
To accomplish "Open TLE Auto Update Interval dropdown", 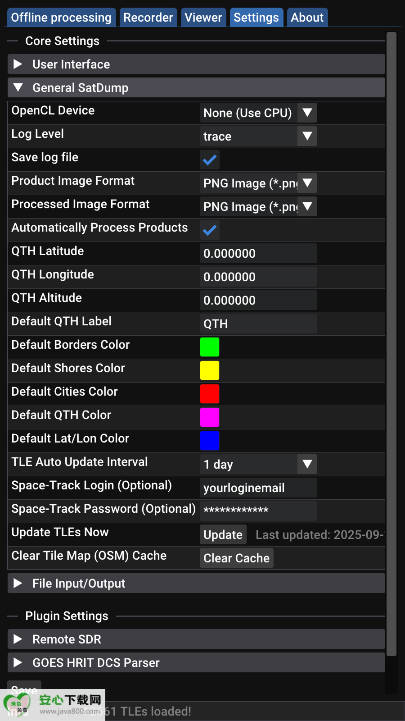I will (x=258, y=464).
